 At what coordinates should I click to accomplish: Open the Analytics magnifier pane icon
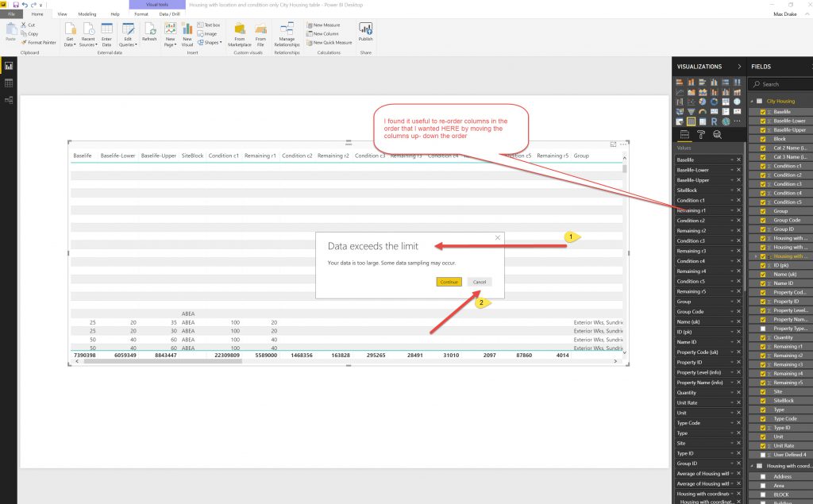tap(717, 135)
